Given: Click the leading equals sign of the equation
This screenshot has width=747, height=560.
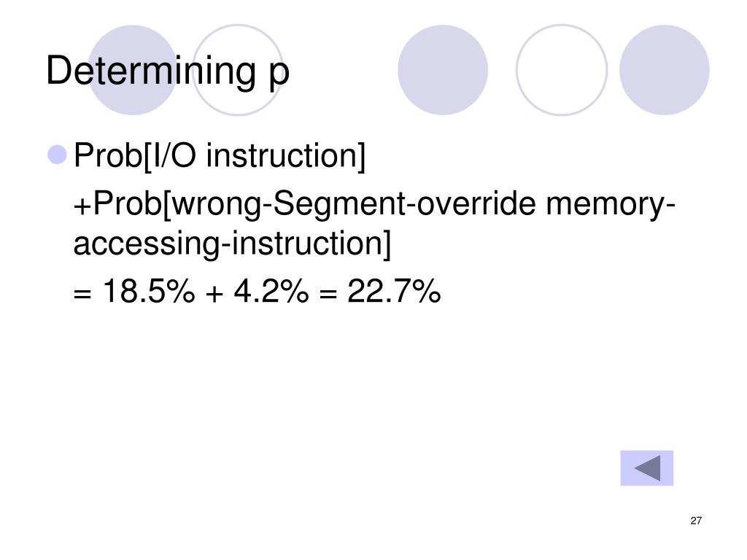Looking at the screenshot, I should click(82, 293).
